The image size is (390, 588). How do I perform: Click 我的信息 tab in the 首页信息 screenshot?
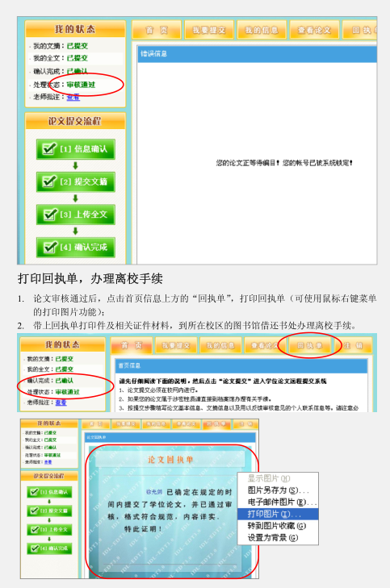220,345
